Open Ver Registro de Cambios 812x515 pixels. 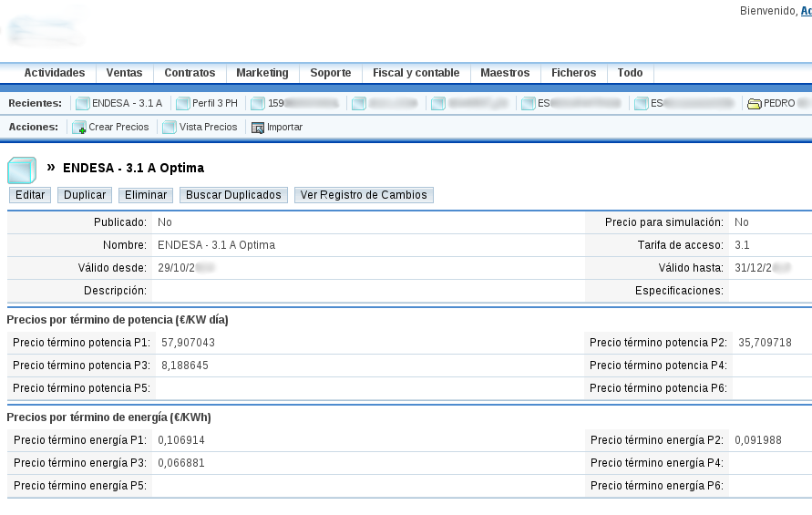[364, 195]
